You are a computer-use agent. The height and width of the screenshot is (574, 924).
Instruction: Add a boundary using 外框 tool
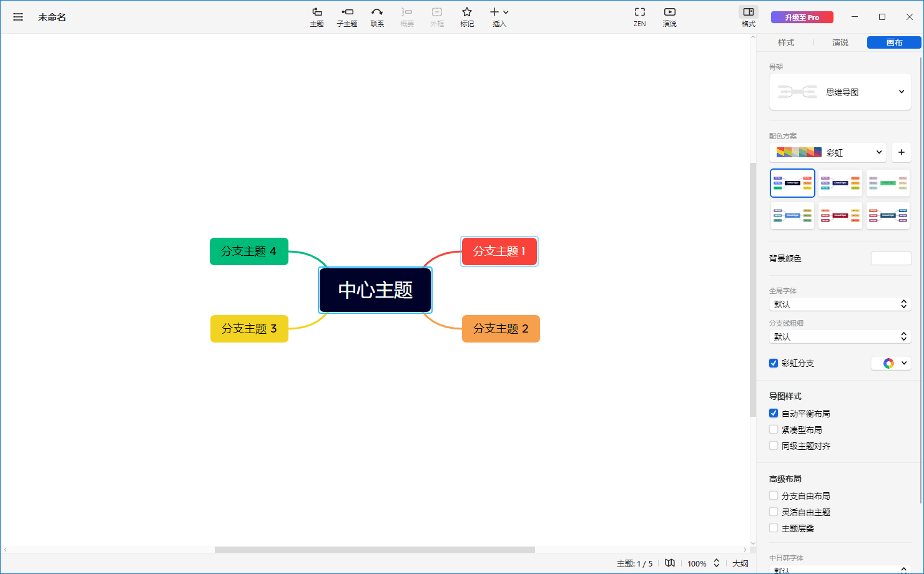pyautogui.click(x=437, y=17)
